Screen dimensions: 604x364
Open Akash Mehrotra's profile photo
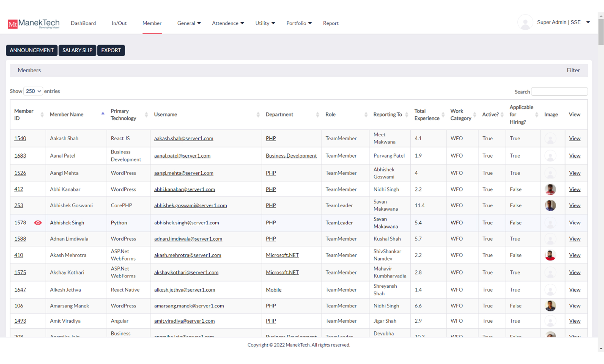pos(550,255)
